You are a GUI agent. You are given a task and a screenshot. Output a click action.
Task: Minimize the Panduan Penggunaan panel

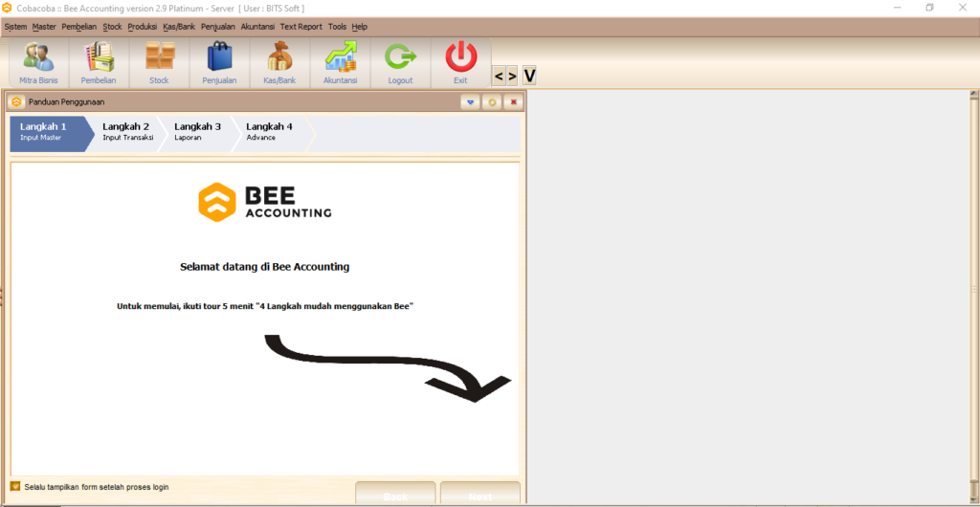pyautogui.click(x=471, y=101)
